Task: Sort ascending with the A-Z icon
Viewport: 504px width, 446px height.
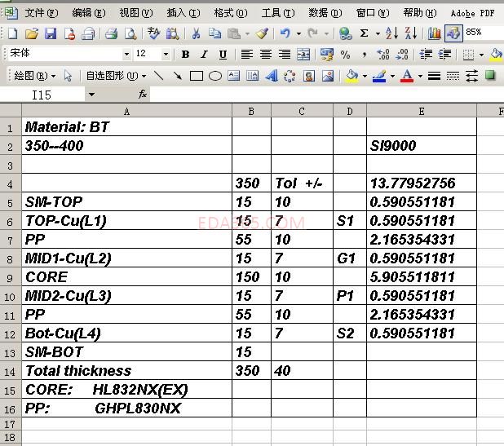Action: (x=391, y=33)
